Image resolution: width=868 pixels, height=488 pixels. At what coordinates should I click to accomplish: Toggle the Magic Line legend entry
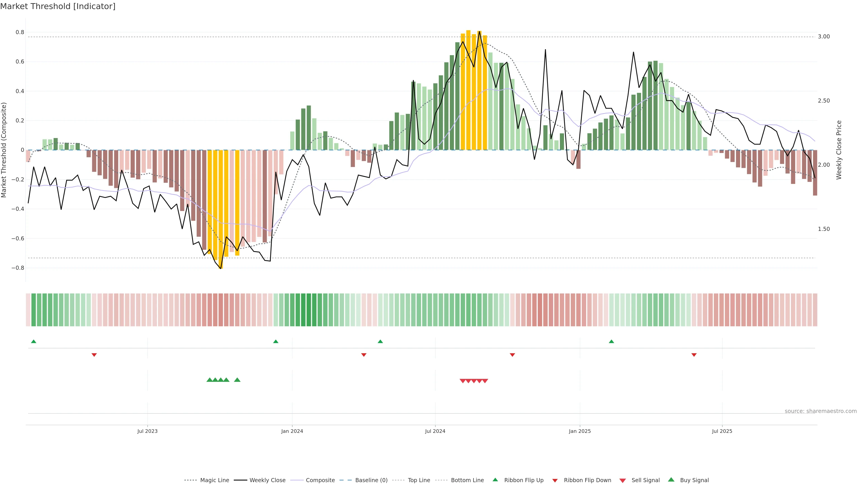[214, 480]
